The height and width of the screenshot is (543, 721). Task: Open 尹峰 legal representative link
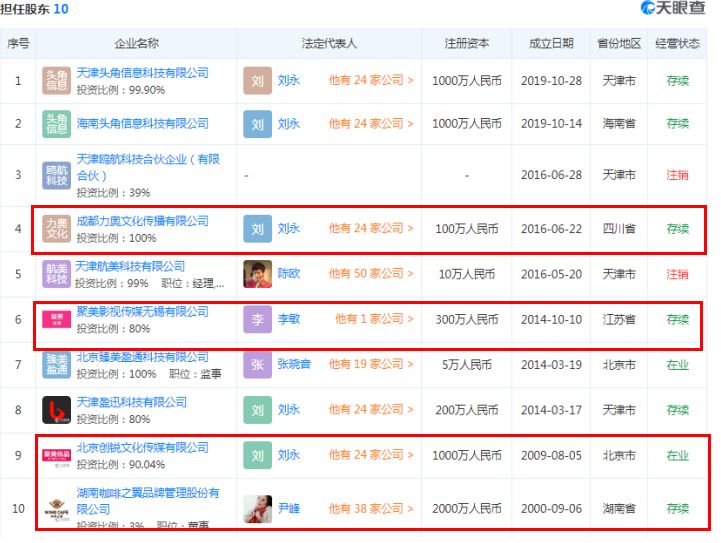click(289, 508)
